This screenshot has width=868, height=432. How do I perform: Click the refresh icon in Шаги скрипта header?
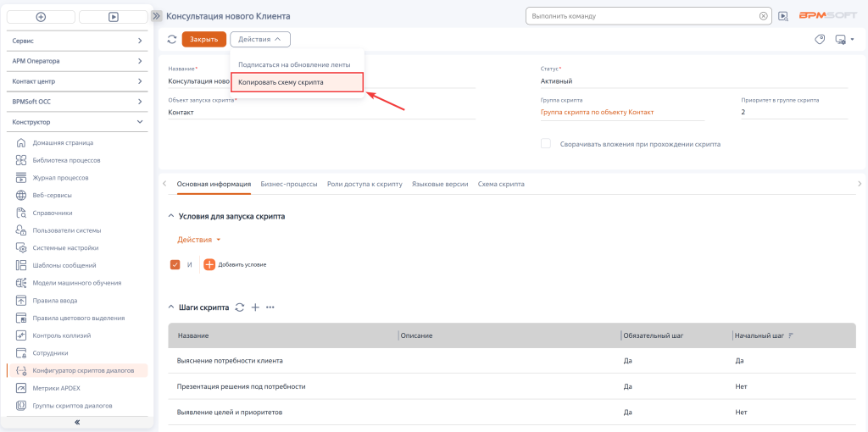click(x=240, y=307)
